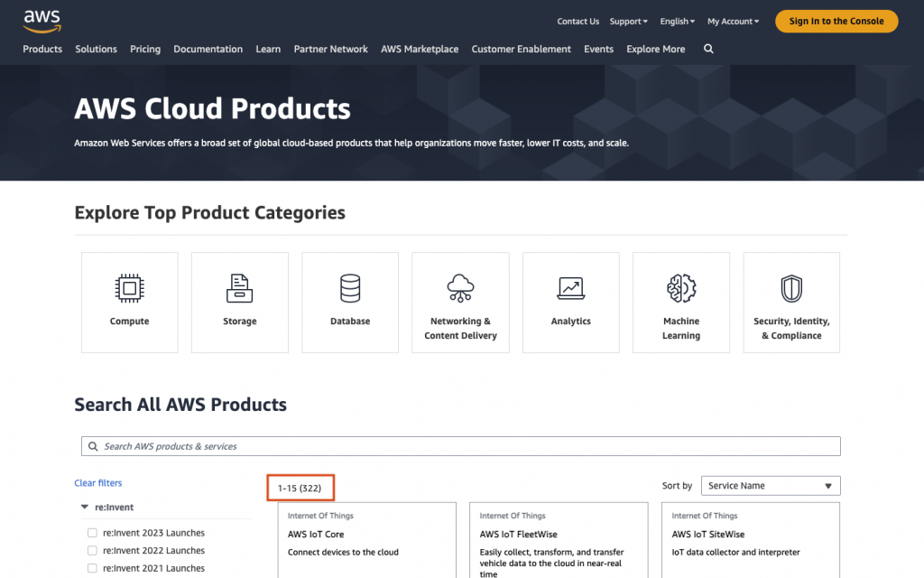Click the Machine Learning category label

pos(681,329)
